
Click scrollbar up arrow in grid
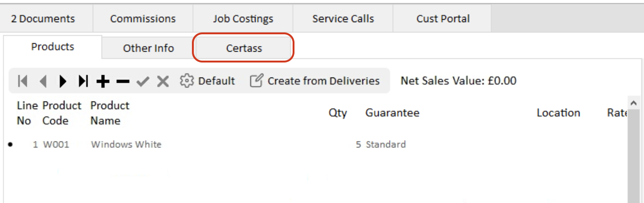(634, 102)
